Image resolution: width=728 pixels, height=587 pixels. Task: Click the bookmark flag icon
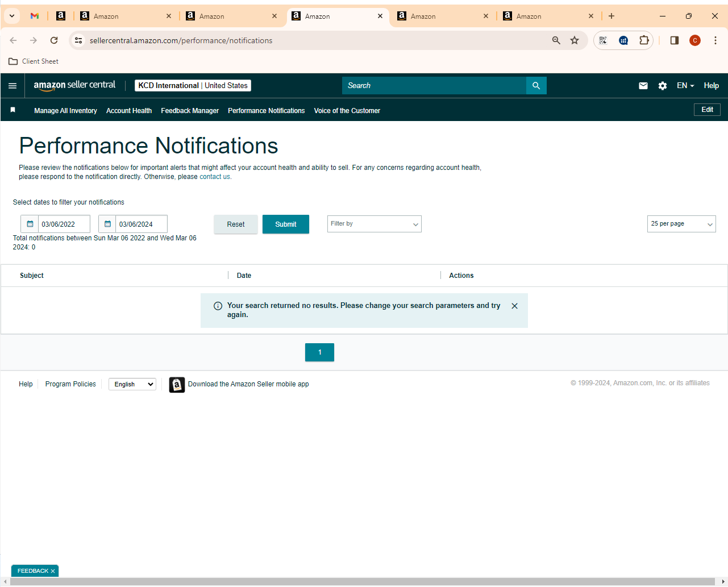[x=13, y=110]
